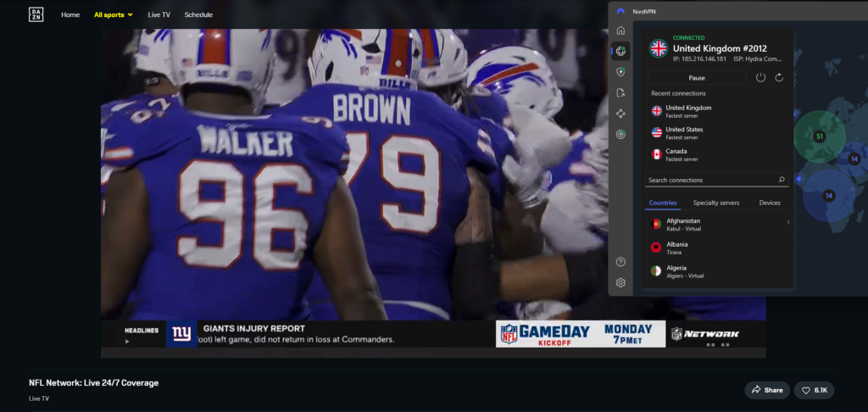This screenshot has width=868, height=412.
Task: Open NordVPN help question mark icon
Action: pos(620,262)
